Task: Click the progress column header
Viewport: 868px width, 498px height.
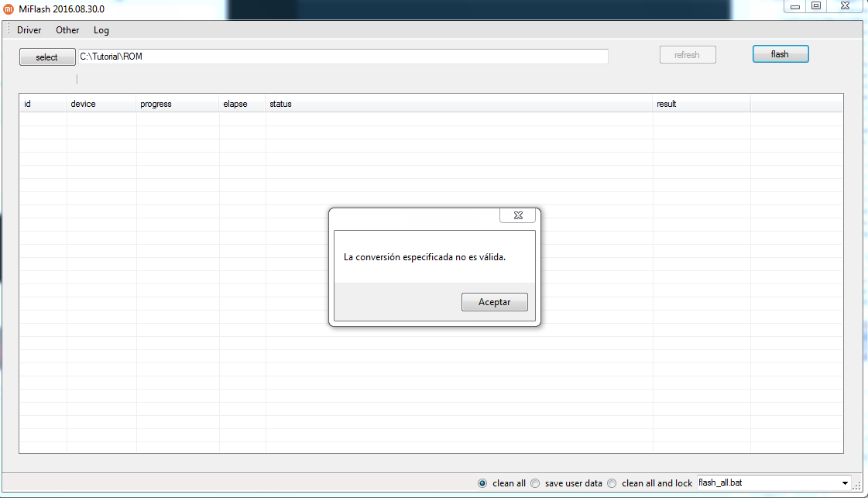Action: (x=177, y=104)
